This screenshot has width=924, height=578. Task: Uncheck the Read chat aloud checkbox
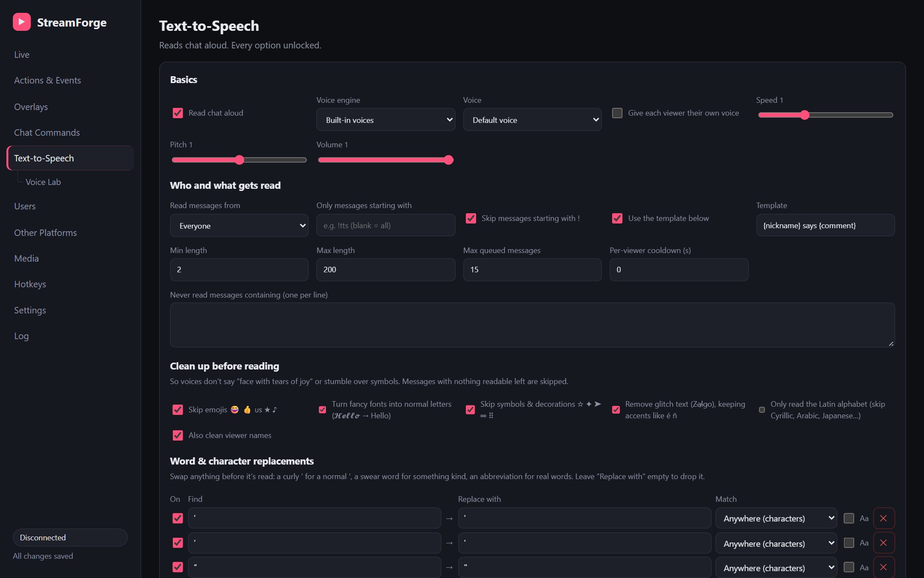click(x=178, y=113)
